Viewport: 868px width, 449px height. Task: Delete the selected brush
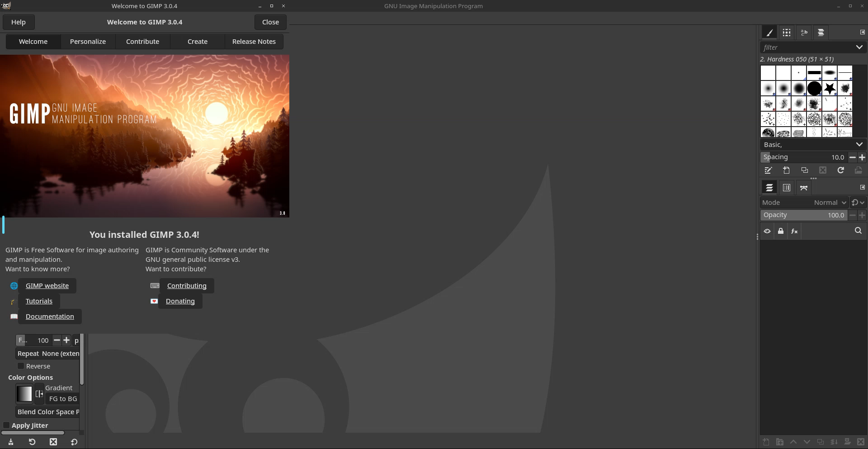click(x=823, y=170)
